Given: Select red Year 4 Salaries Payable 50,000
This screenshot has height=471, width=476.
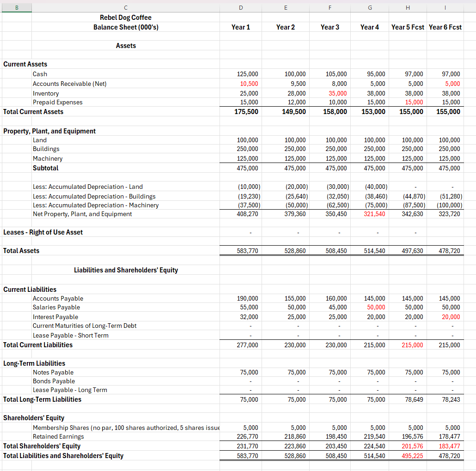Looking at the screenshot, I should pyautogui.click(x=376, y=308).
